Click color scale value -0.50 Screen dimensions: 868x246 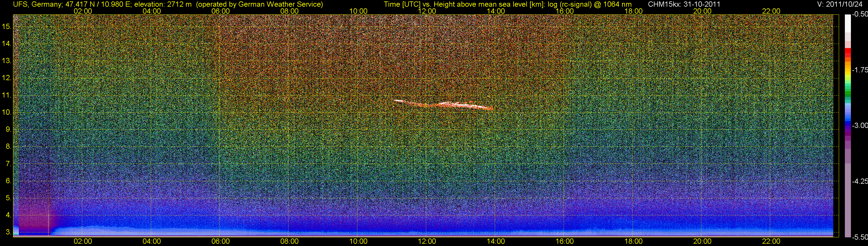coord(860,14)
